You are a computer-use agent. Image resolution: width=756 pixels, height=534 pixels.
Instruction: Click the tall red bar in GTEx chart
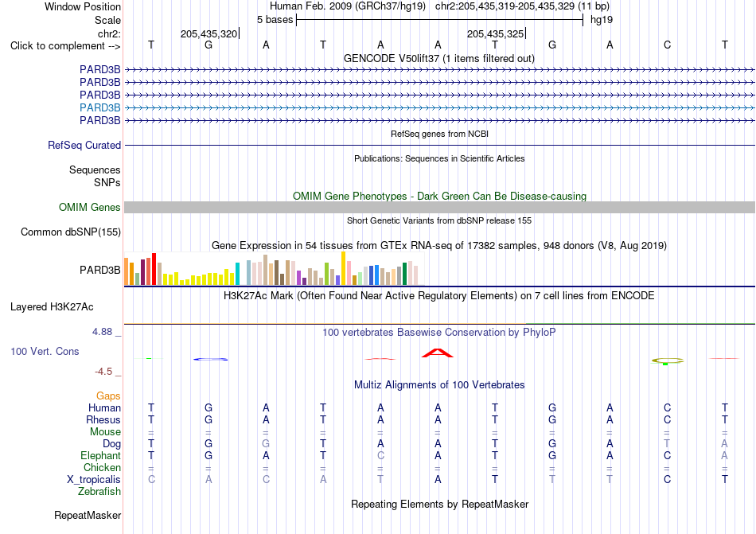click(154, 269)
